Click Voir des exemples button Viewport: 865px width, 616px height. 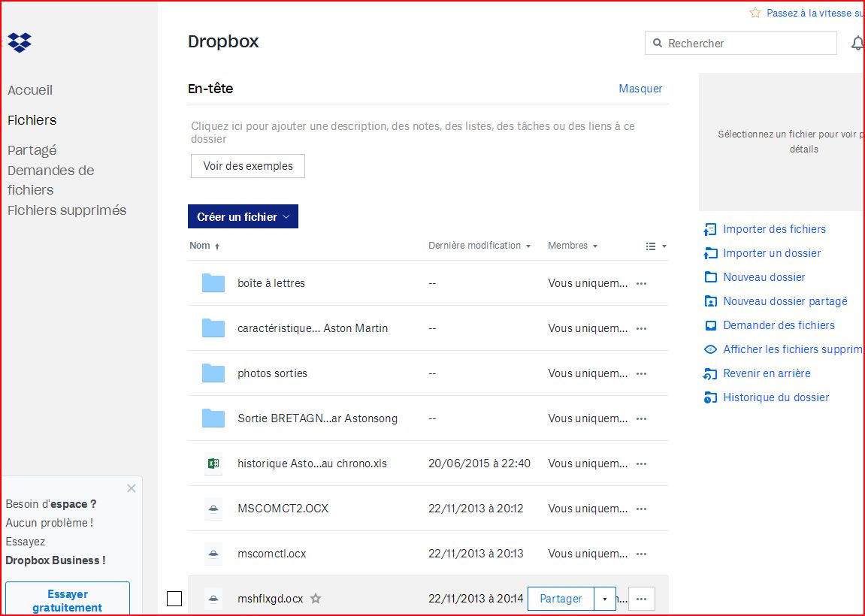coord(248,166)
